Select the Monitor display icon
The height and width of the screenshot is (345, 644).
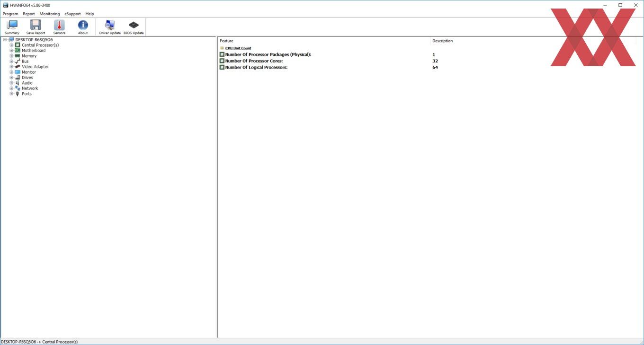[x=18, y=72]
